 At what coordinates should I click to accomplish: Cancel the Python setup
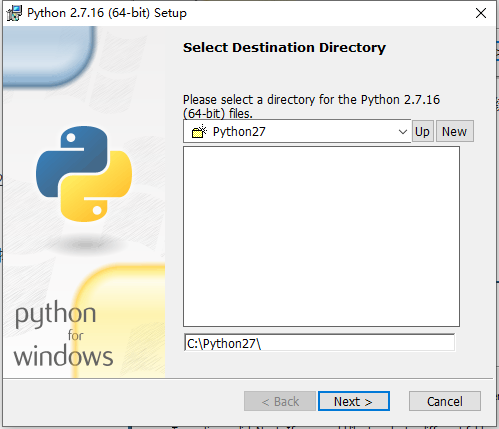coord(445,401)
